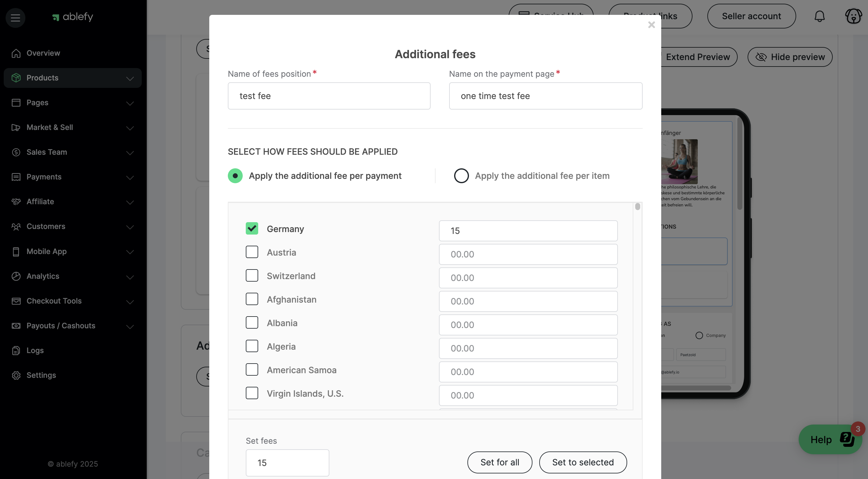This screenshot has width=868, height=479.
Task: Open the hamburger menu icon
Action: pyautogui.click(x=15, y=18)
